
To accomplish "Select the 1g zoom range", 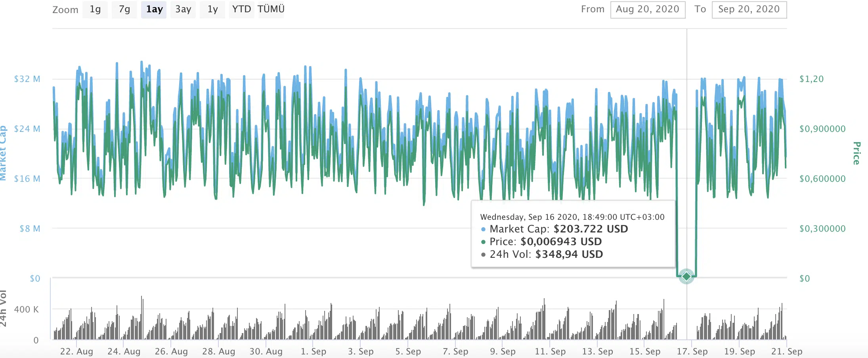I will pos(95,10).
